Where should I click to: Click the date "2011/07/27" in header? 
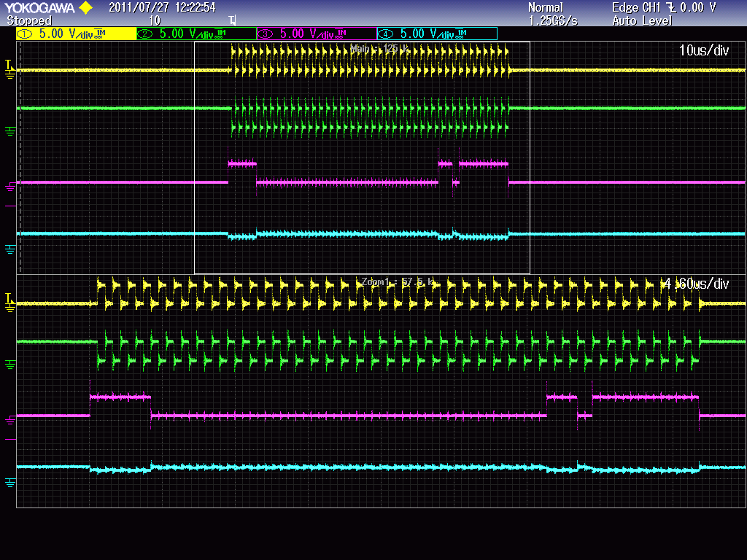click(139, 7)
